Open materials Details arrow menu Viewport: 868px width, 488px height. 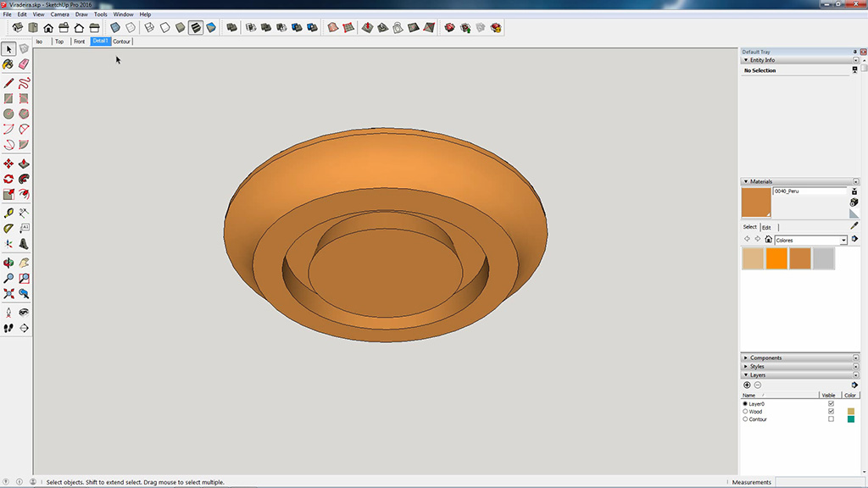pos(854,239)
